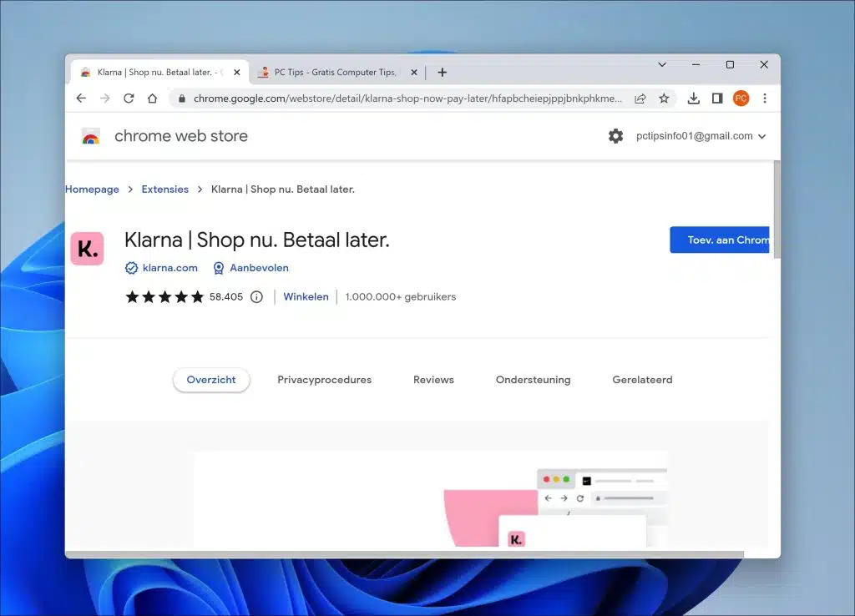Click the Aanbevolen award ribbon icon
The image size is (855, 616).
(x=219, y=268)
